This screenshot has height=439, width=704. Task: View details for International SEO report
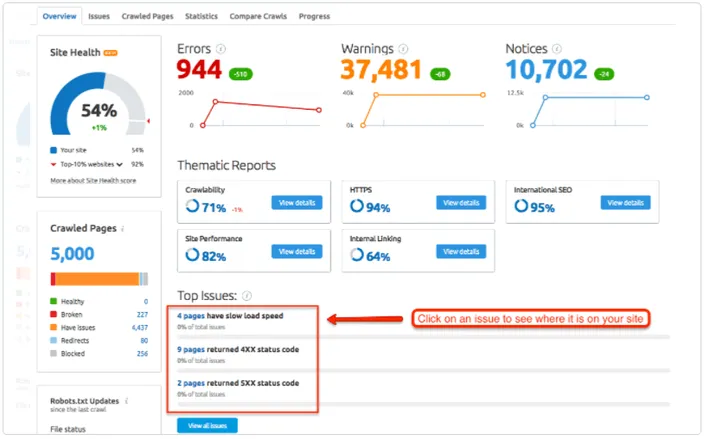pos(625,202)
